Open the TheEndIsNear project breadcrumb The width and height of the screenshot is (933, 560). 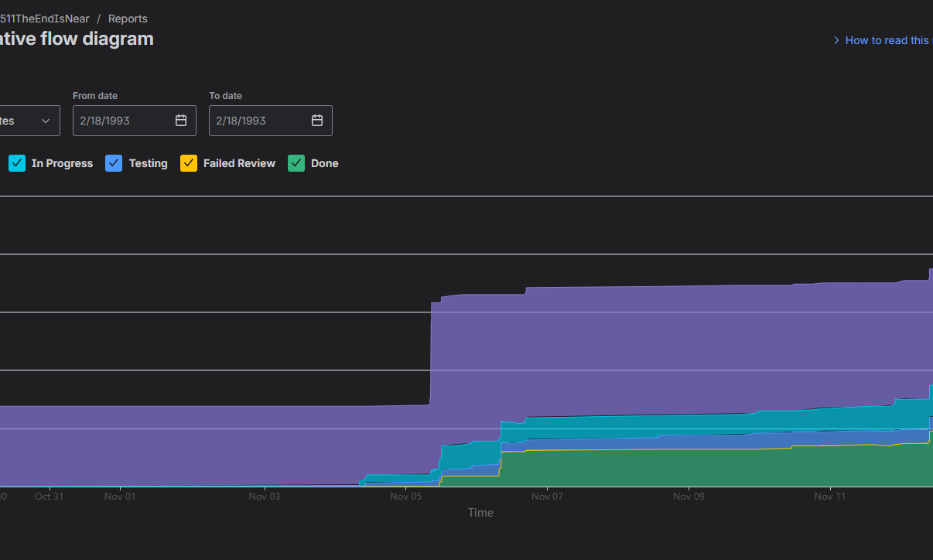point(45,19)
